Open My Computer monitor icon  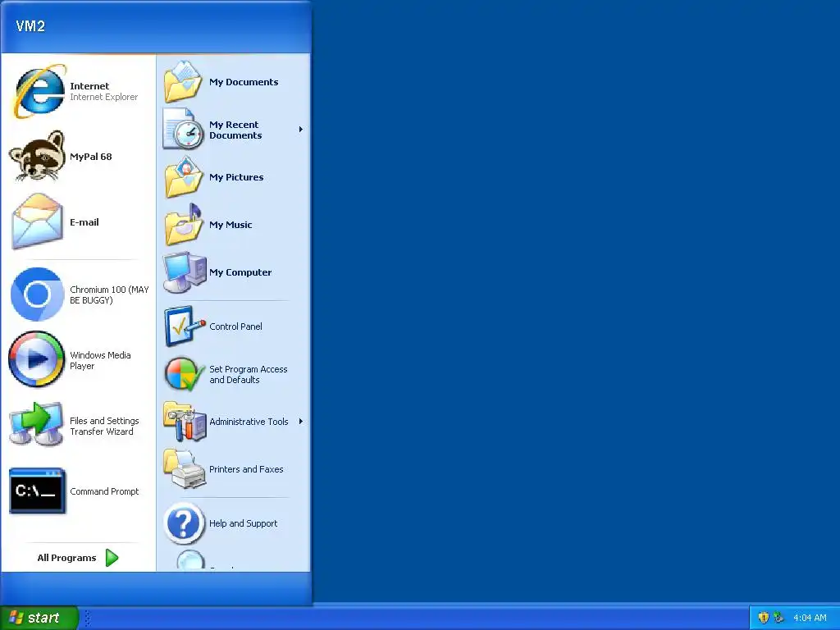pyautogui.click(x=185, y=272)
